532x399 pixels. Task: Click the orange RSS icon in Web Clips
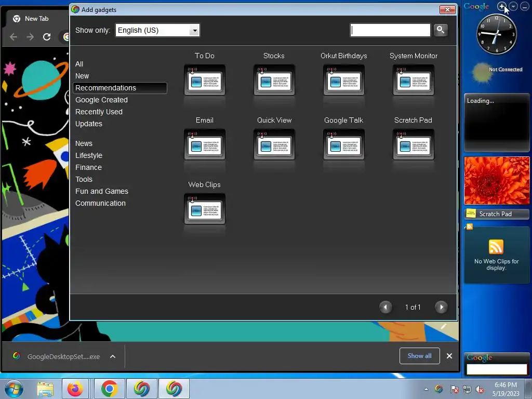496,247
